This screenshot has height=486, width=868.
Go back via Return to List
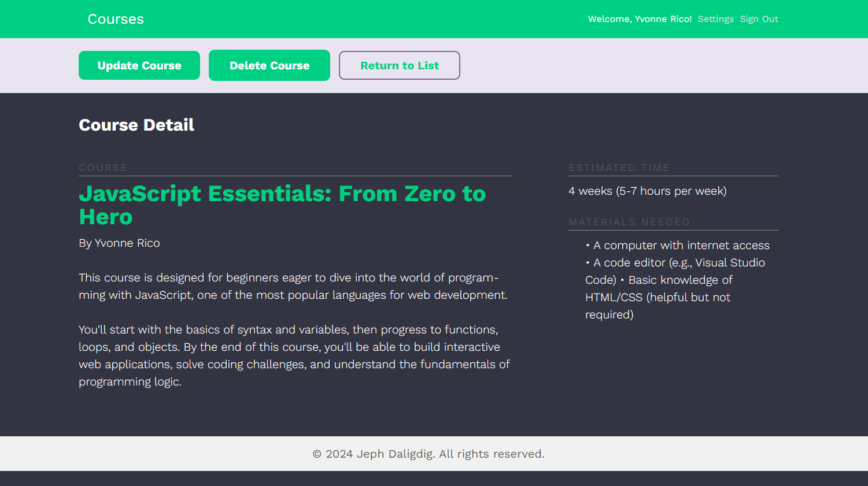click(x=400, y=65)
